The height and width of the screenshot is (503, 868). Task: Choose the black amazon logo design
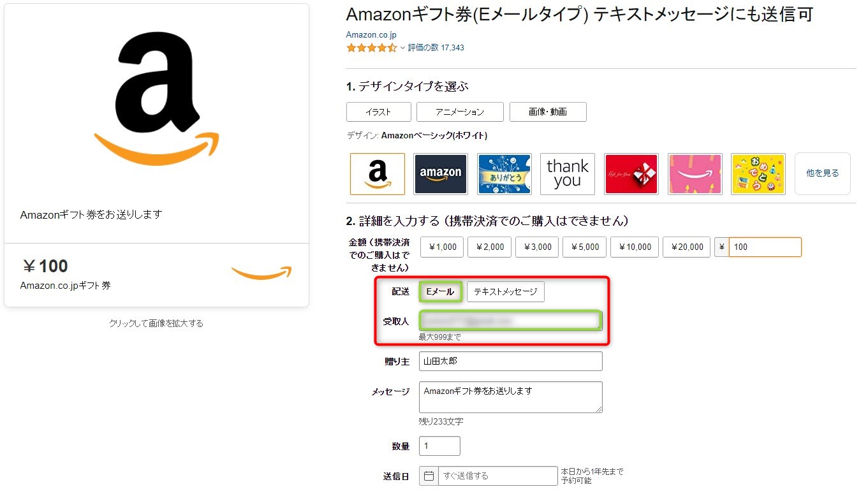(x=440, y=173)
